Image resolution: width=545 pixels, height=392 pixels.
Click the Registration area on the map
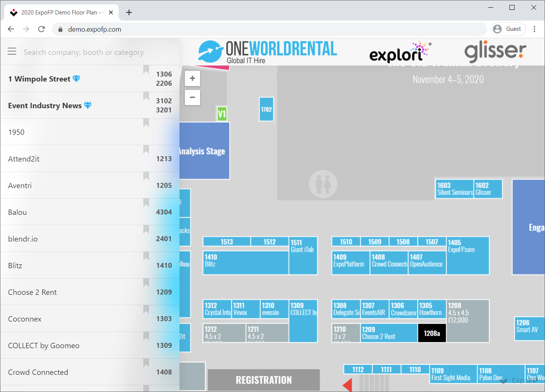(264, 380)
